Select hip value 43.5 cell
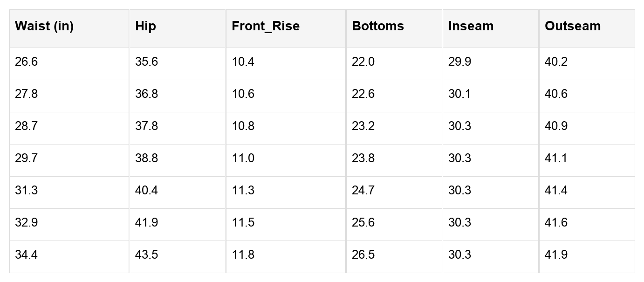 pyautogui.click(x=178, y=257)
